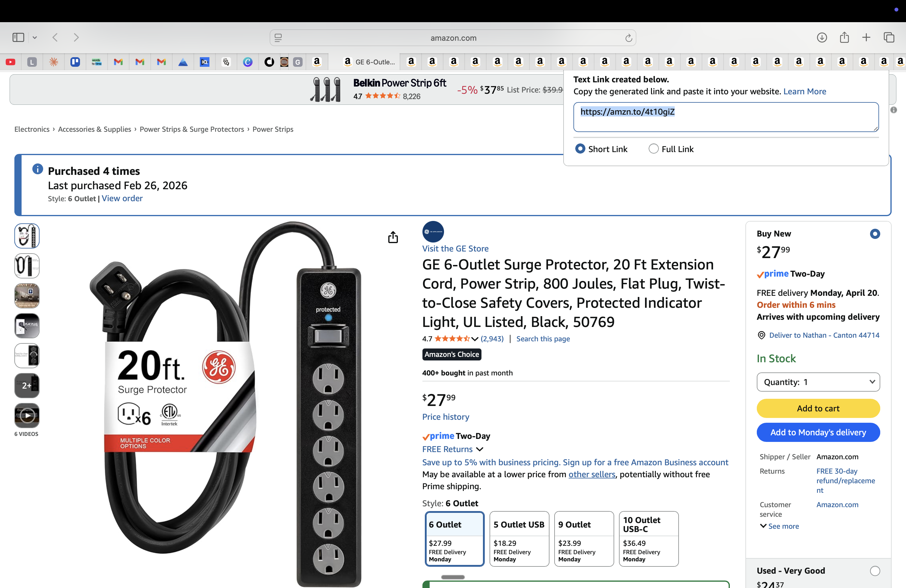Screen dimensions: 906x588
Task: Go back to the previous page
Action: [55, 37]
